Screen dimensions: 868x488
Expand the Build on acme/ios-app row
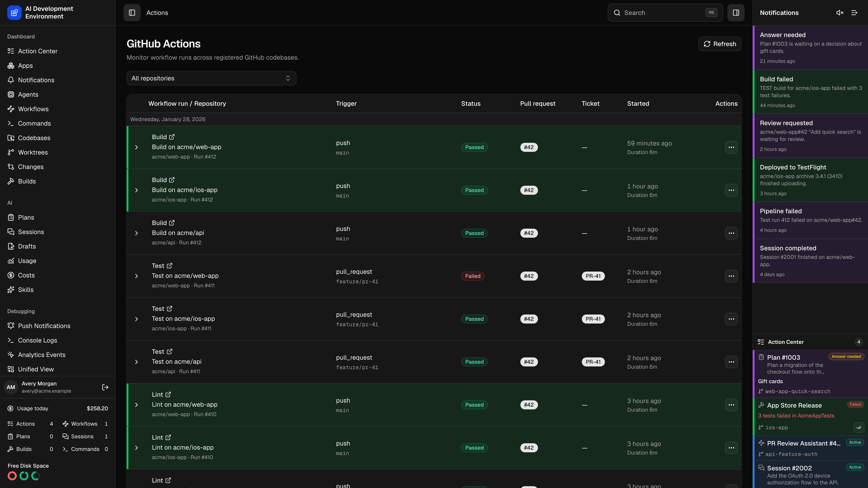pyautogui.click(x=137, y=190)
